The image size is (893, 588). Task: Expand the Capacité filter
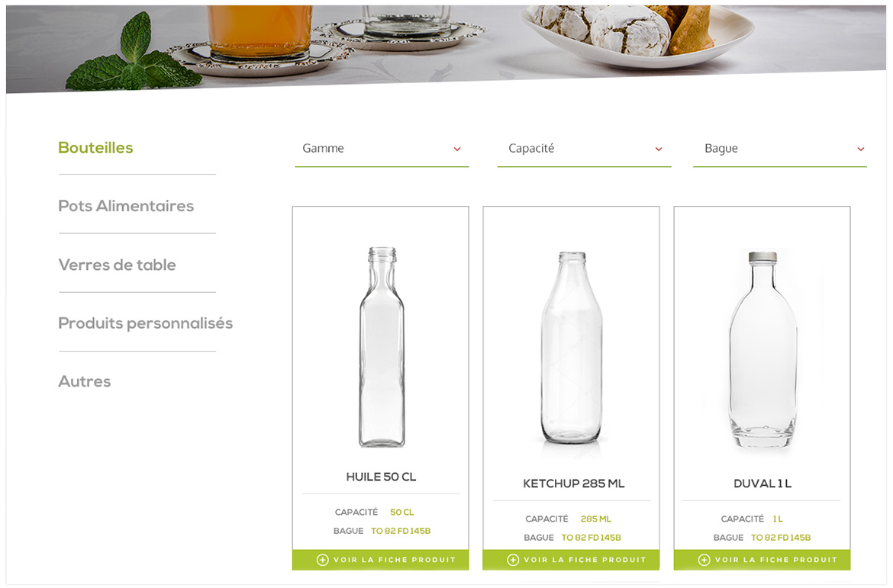coord(584,149)
